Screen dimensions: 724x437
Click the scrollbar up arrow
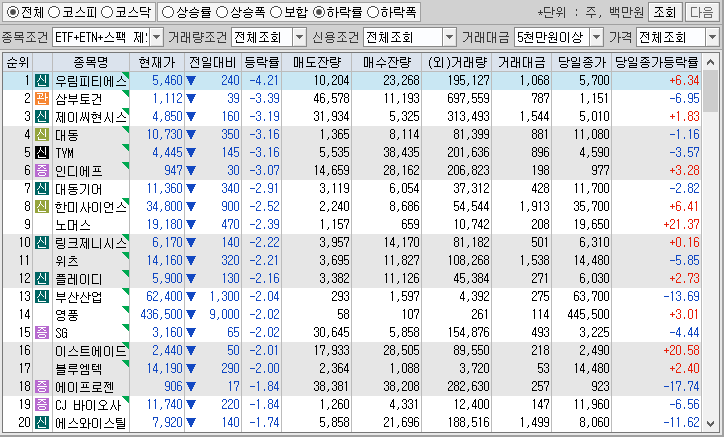[711, 62]
